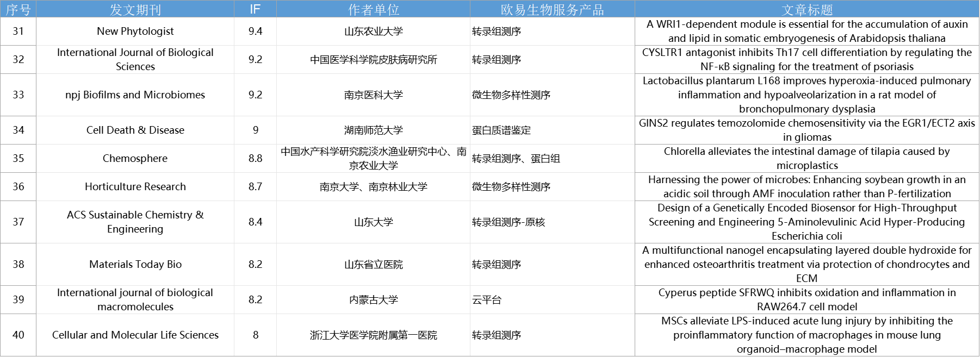980x357 pixels.
Task: Select the IF value 9.4
Action: [256, 32]
